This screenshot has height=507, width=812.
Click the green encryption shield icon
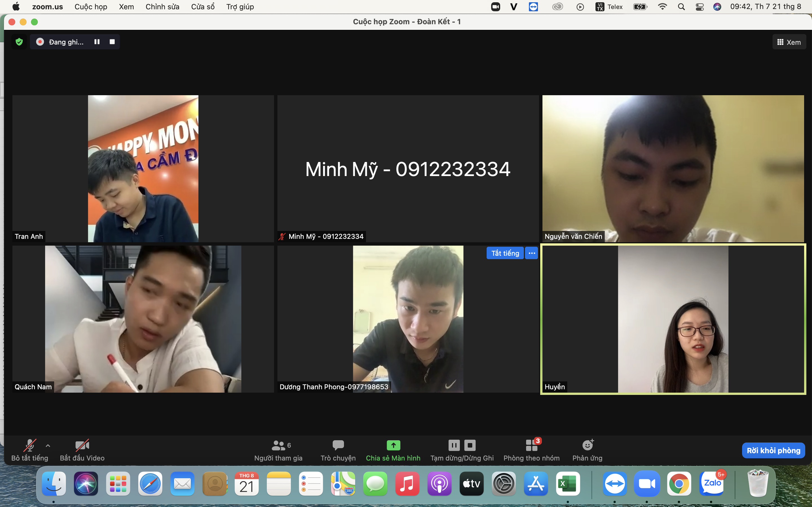pyautogui.click(x=19, y=42)
